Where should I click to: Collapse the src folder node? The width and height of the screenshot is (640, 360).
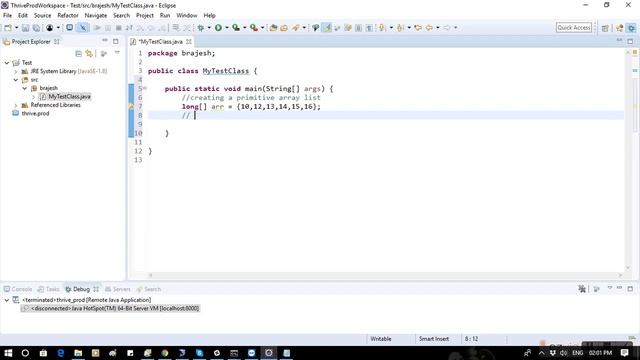[16, 80]
